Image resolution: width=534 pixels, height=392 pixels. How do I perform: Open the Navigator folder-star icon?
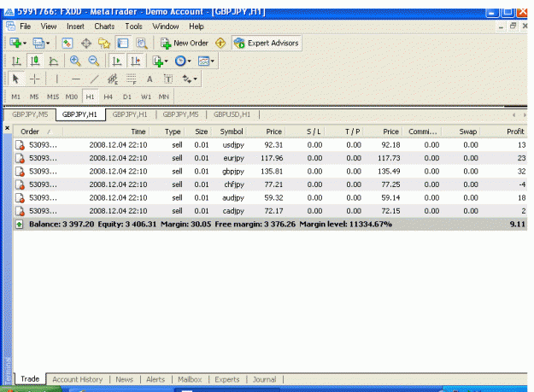click(104, 44)
